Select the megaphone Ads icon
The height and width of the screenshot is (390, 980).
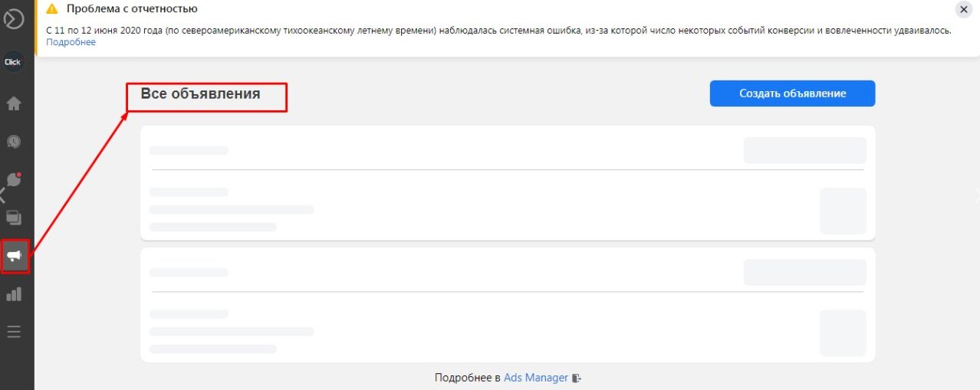[15, 256]
